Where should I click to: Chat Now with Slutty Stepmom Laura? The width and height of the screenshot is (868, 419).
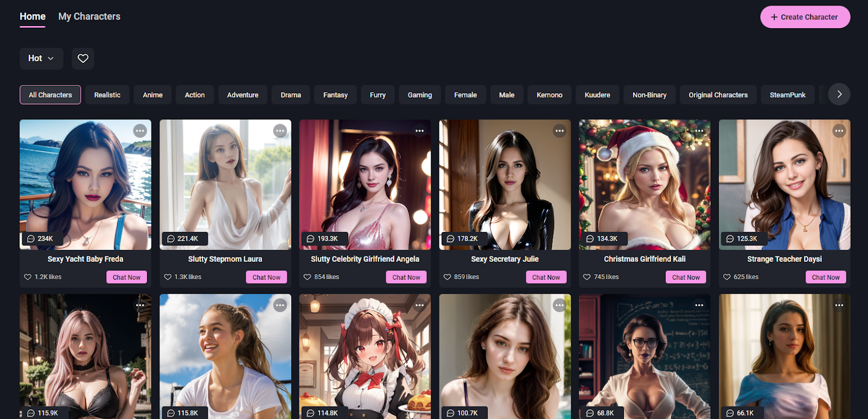coord(266,277)
